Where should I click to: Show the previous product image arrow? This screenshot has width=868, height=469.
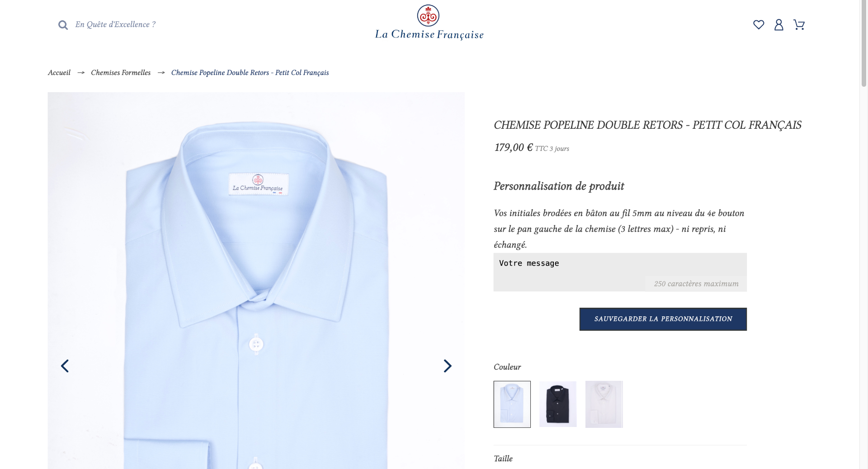[65, 366]
